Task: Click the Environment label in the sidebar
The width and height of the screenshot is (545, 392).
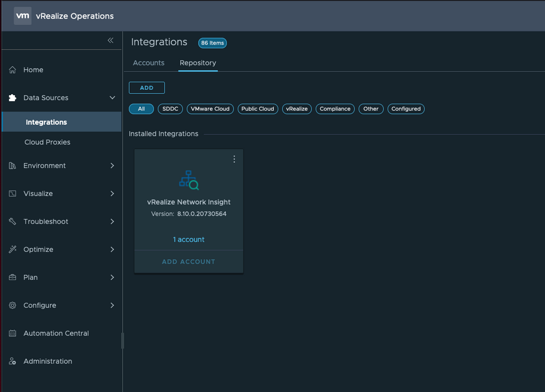Action: (x=45, y=166)
